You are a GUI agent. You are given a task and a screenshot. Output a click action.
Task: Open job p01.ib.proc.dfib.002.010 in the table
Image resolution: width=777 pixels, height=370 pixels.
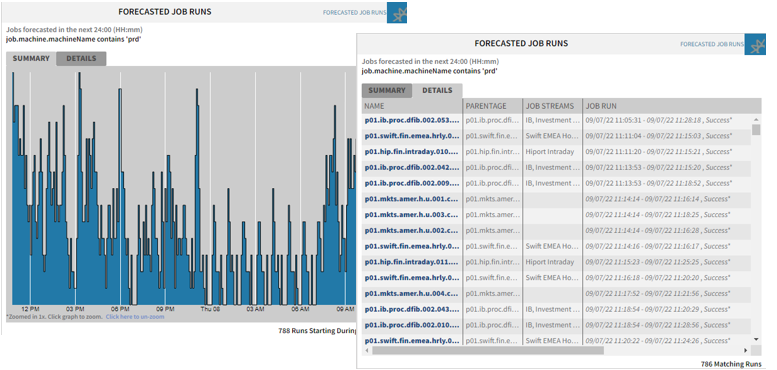412,325
